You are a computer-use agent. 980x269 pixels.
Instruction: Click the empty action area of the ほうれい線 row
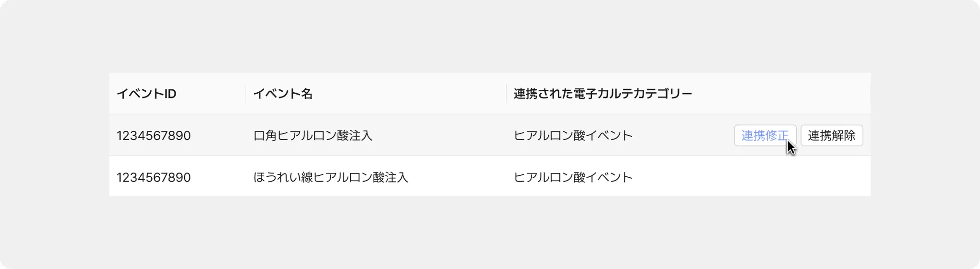pos(798,177)
